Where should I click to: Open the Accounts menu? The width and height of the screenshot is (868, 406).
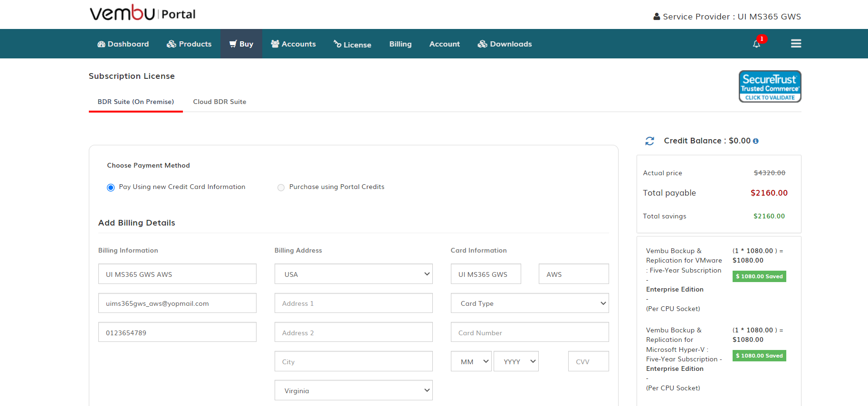[x=293, y=44]
